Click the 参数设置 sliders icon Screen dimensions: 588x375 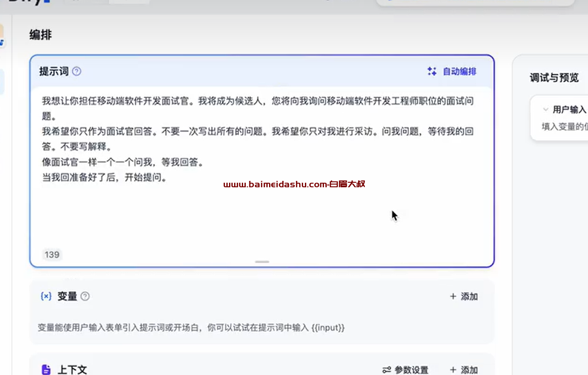[x=387, y=370]
